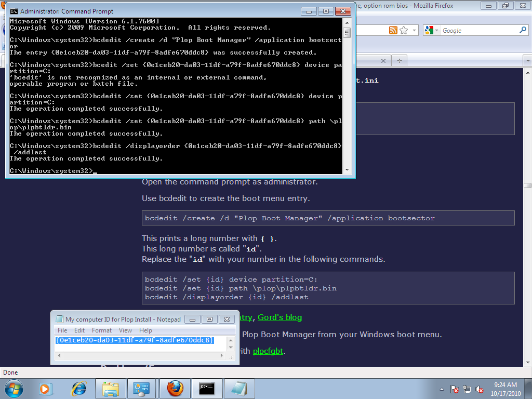This screenshot has height=399, width=532.
Task: Switch to Notepad taskbar icon
Action: [x=239, y=389]
